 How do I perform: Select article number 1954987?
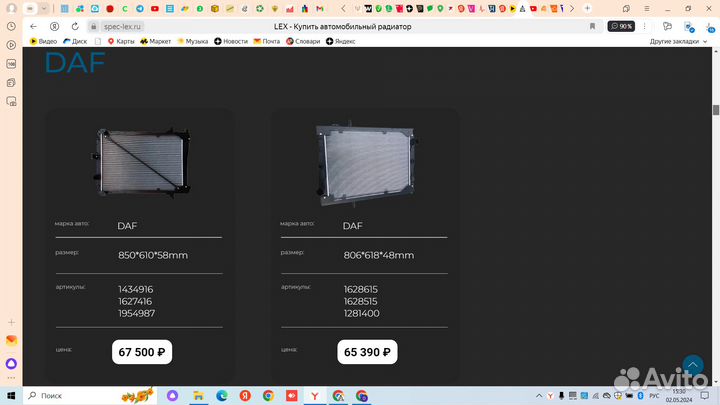(136, 313)
